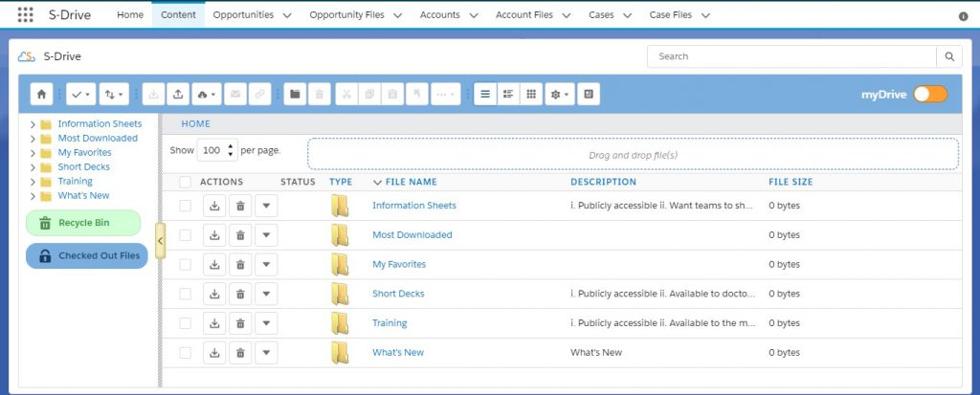Viewport: 980px width, 395px height.
Task: Check the Short Decks row checkbox
Action: click(185, 294)
